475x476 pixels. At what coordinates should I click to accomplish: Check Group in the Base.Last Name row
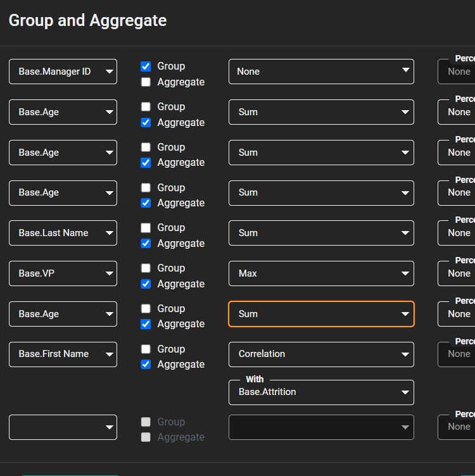(x=146, y=228)
